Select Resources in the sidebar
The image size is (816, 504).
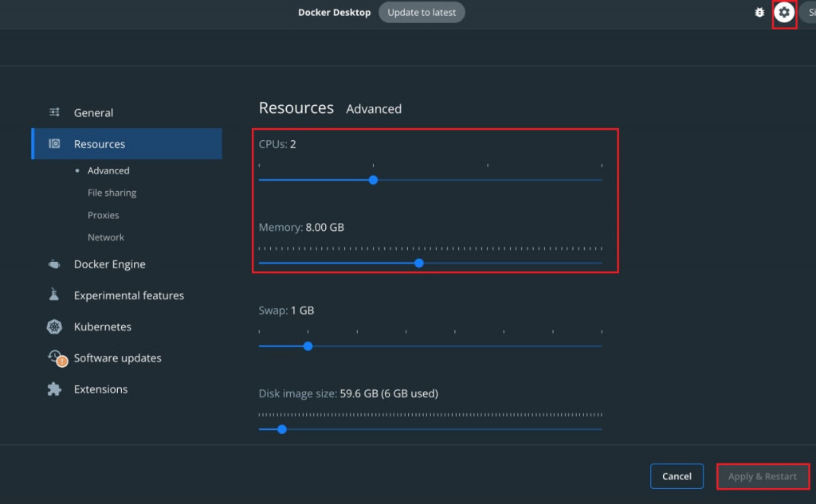tap(127, 143)
